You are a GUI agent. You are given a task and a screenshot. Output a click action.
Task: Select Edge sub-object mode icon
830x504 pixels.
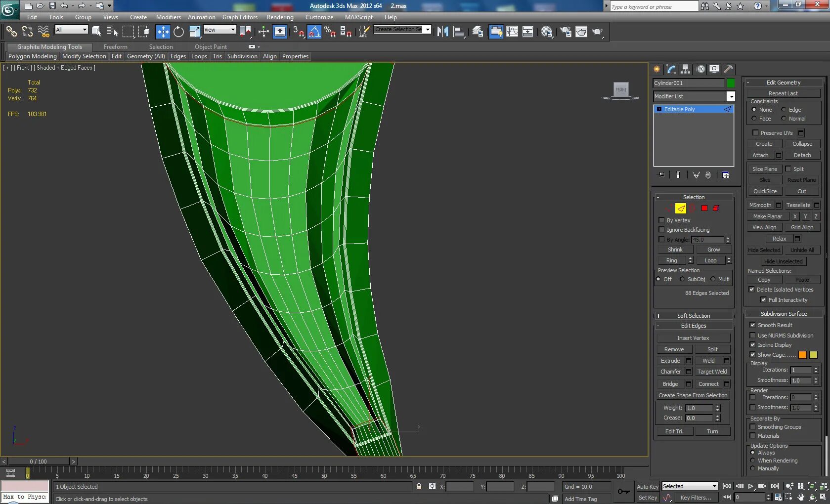coord(681,208)
